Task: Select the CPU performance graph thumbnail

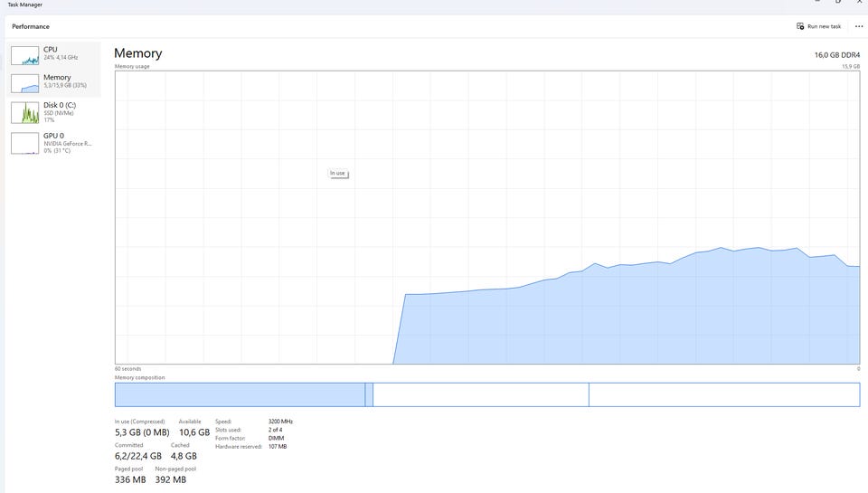Action: click(25, 56)
